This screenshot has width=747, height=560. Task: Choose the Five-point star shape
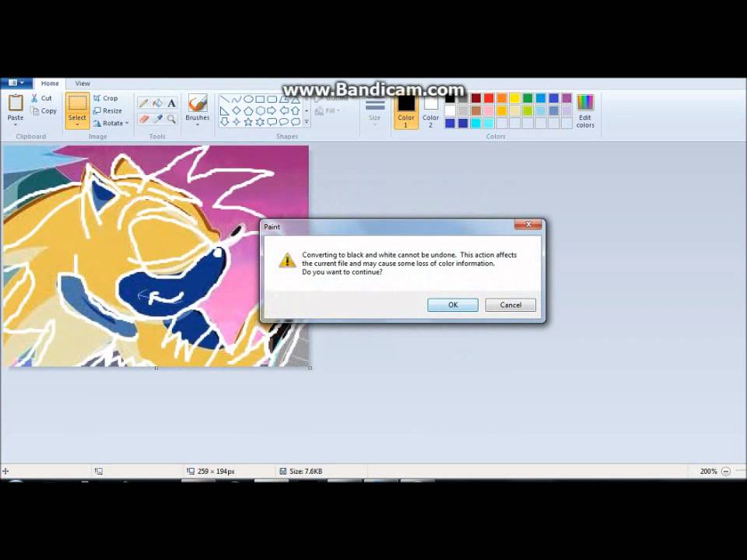248,122
